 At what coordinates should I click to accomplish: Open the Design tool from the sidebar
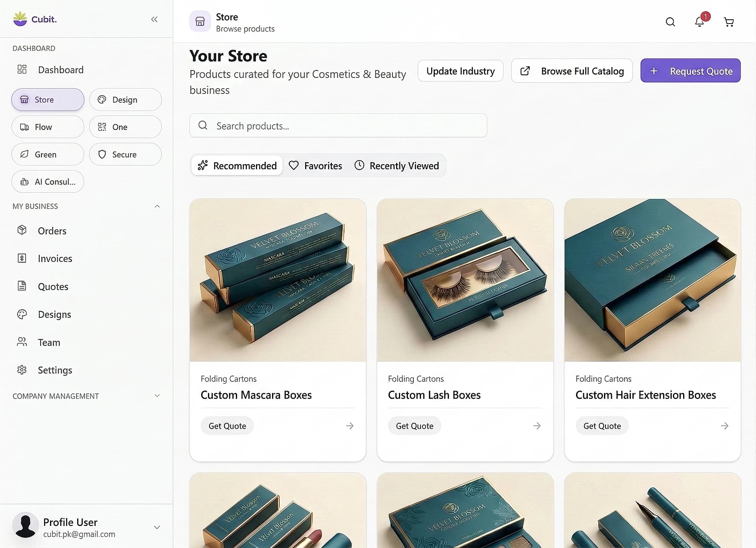pyautogui.click(x=125, y=100)
